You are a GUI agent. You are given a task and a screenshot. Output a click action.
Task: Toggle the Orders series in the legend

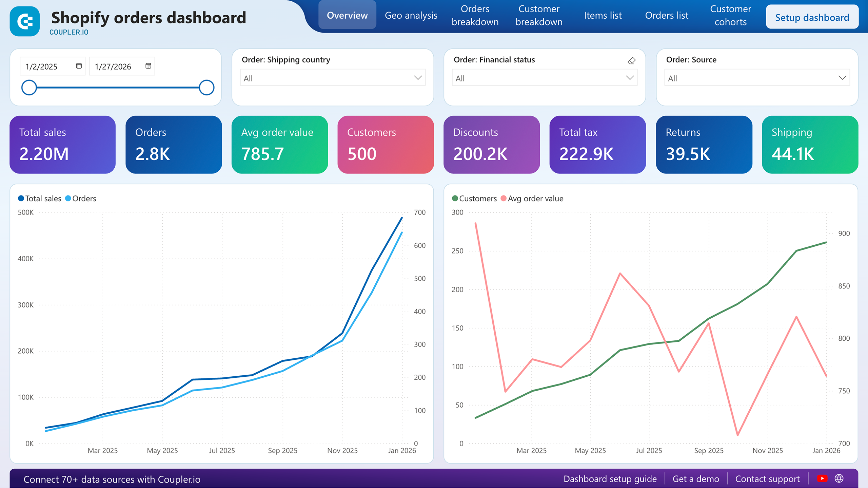pos(80,199)
